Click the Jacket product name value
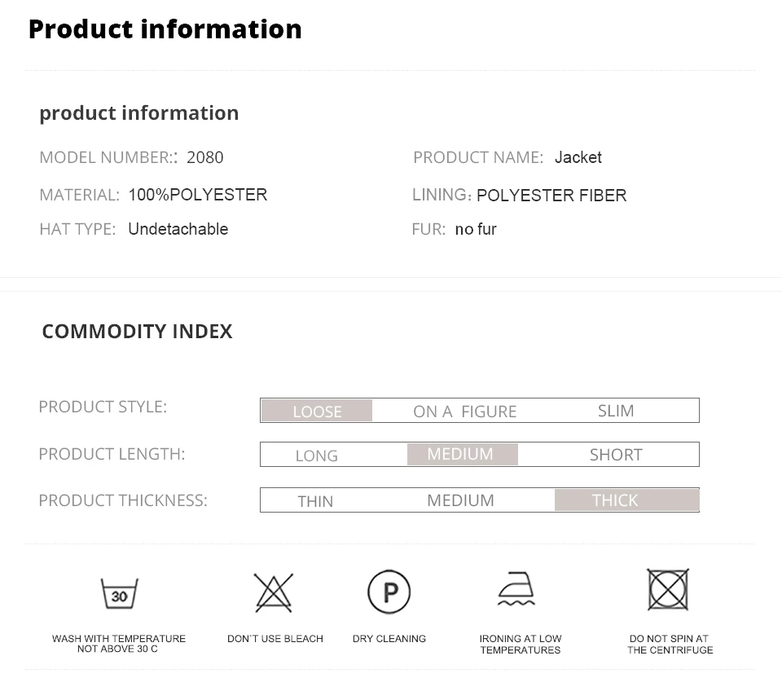Viewport: 782px width, 700px height. 578,157
